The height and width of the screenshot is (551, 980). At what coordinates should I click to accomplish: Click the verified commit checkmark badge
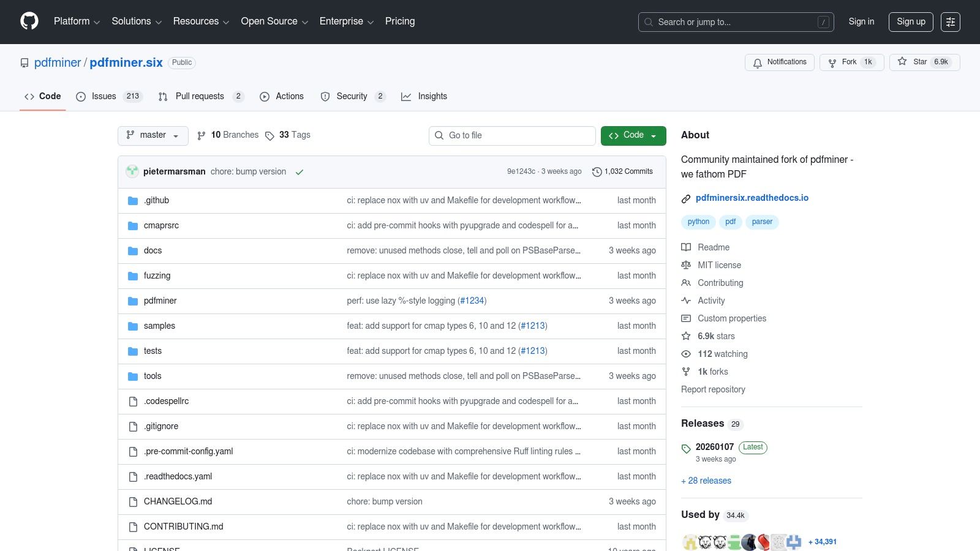pyautogui.click(x=300, y=172)
